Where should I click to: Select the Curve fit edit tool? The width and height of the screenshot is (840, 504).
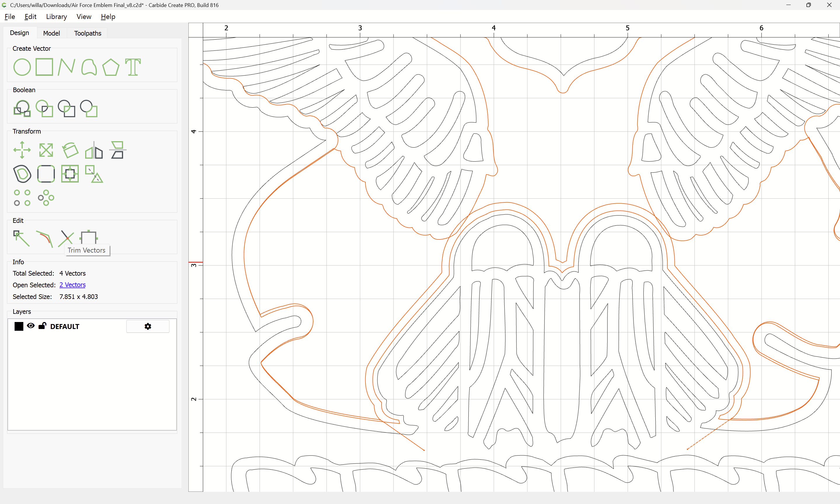[x=44, y=239]
